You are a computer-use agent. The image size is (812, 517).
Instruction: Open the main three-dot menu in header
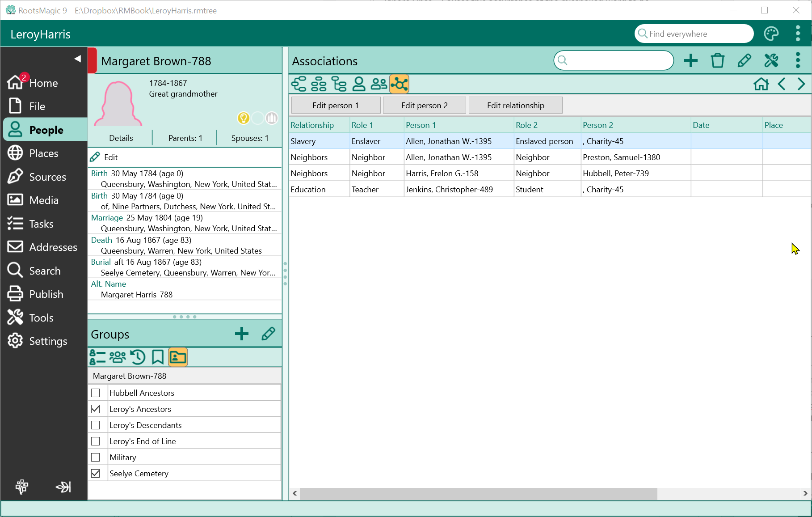pyautogui.click(x=798, y=34)
